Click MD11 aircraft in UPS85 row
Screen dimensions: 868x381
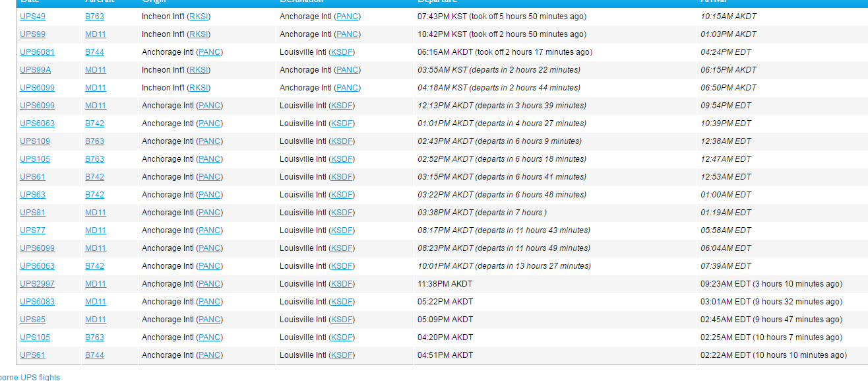pos(96,320)
